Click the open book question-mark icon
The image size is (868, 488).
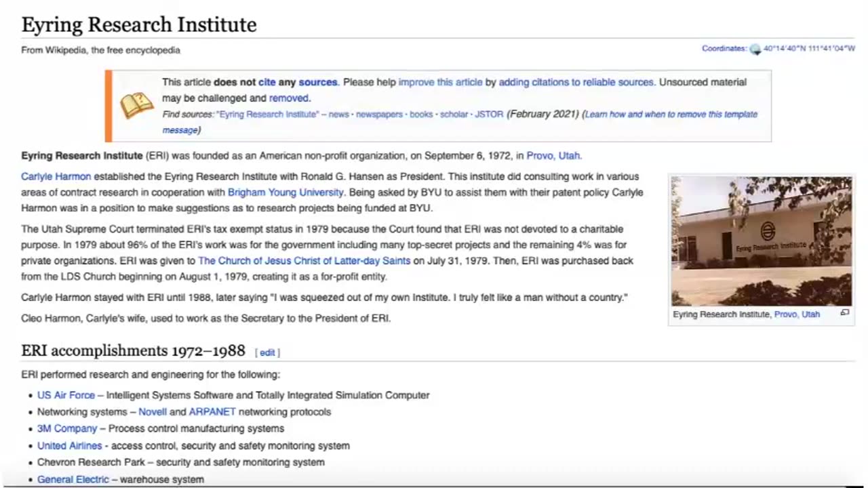[137, 105]
